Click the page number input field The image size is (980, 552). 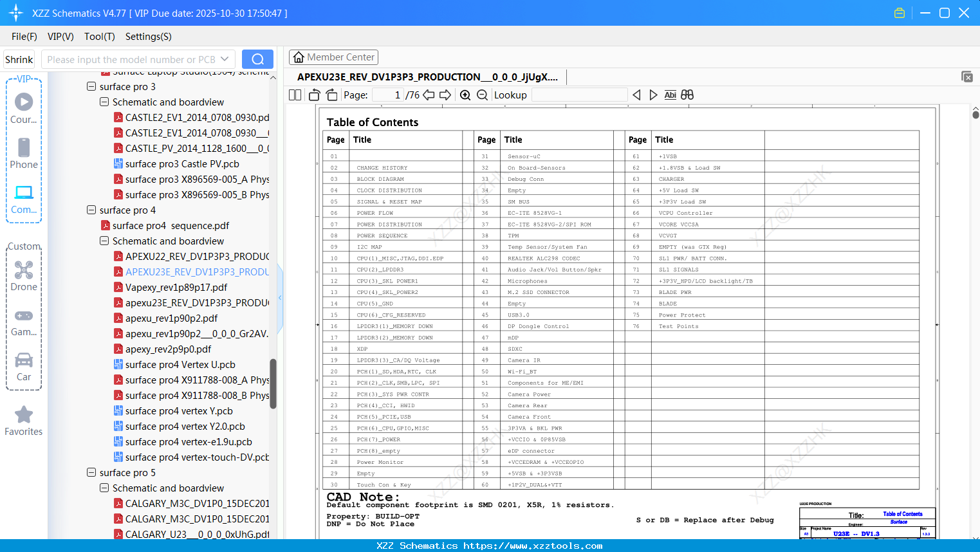pos(388,95)
